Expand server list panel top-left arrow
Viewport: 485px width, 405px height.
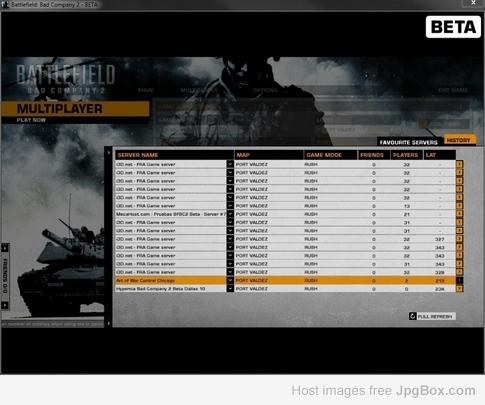(108, 153)
